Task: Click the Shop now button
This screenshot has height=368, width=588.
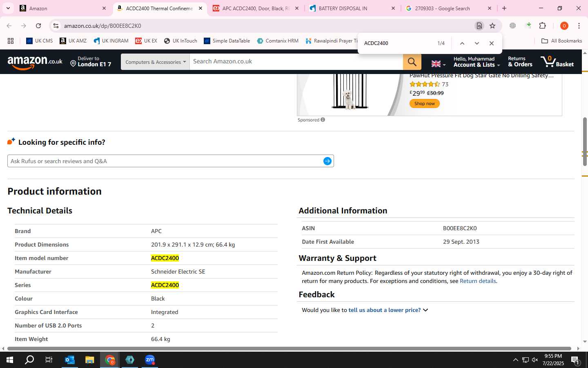Action: tap(424, 103)
